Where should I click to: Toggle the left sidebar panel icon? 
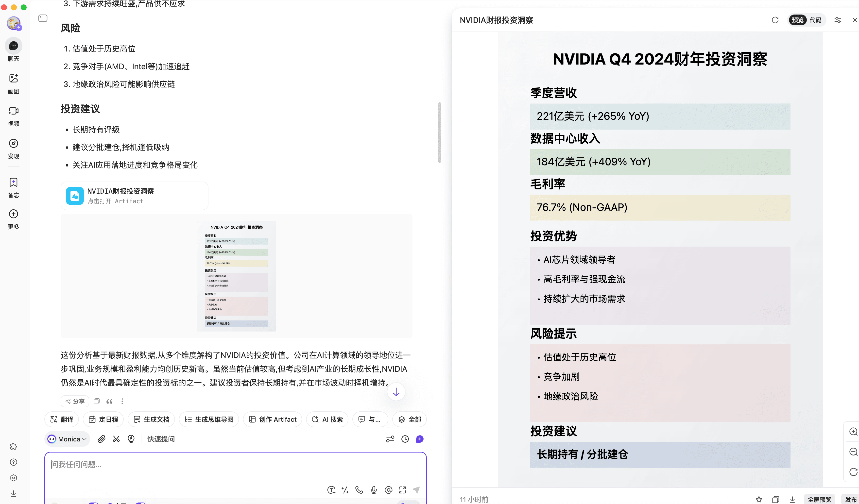(43, 18)
